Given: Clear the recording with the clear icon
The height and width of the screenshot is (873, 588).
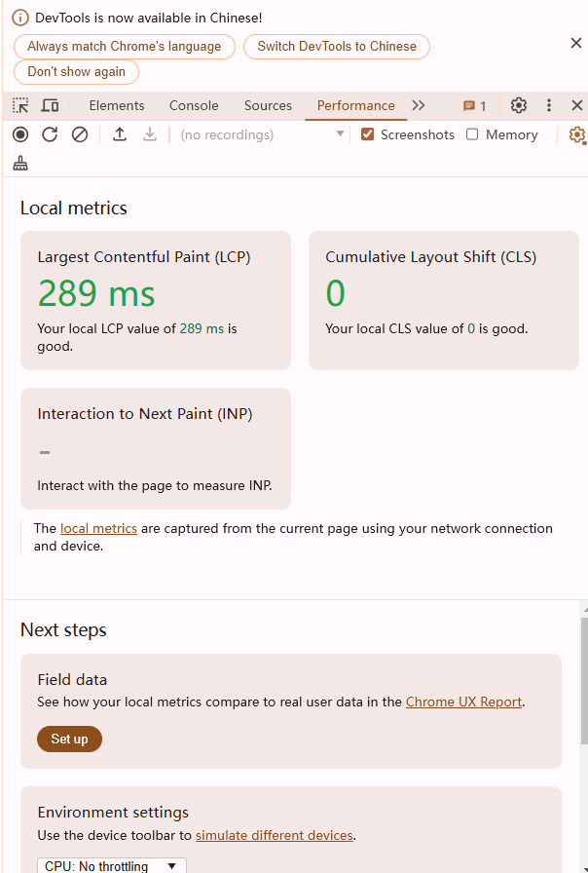Looking at the screenshot, I should point(80,134).
